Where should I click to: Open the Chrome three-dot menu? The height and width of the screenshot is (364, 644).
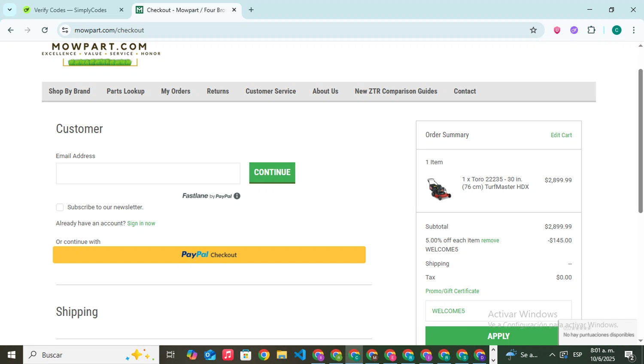point(634,30)
